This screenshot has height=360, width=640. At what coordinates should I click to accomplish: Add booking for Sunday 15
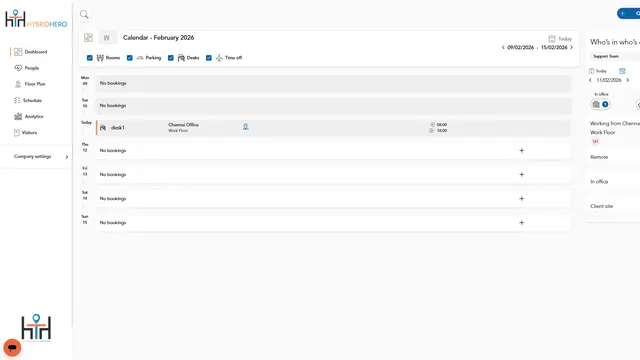pos(522,223)
